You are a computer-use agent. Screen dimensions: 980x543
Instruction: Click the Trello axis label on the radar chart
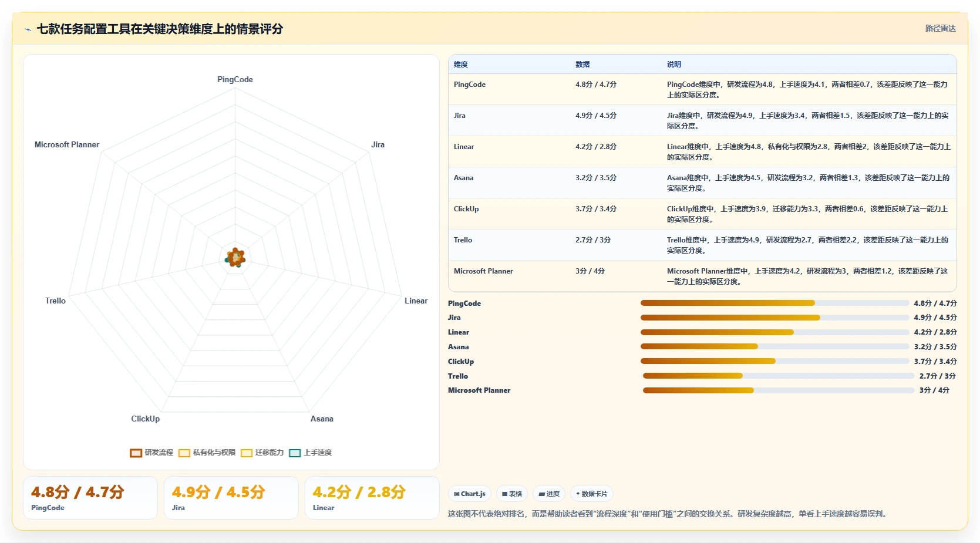(x=55, y=301)
